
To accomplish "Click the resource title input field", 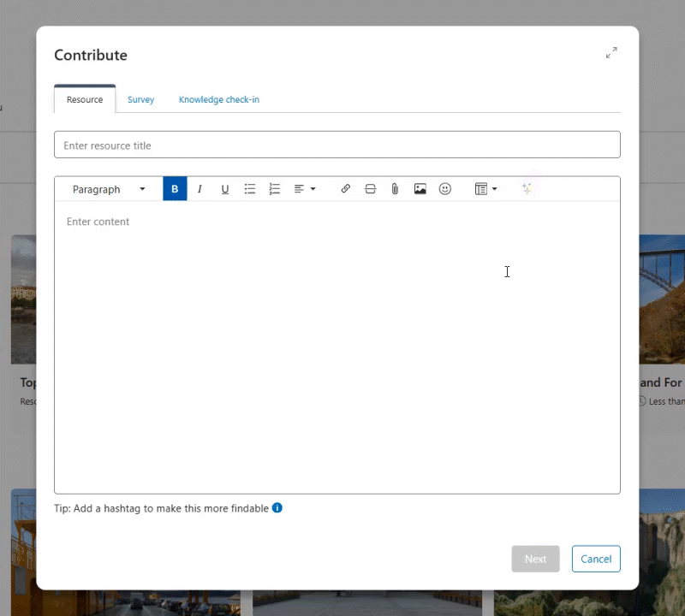I will 337,145.
